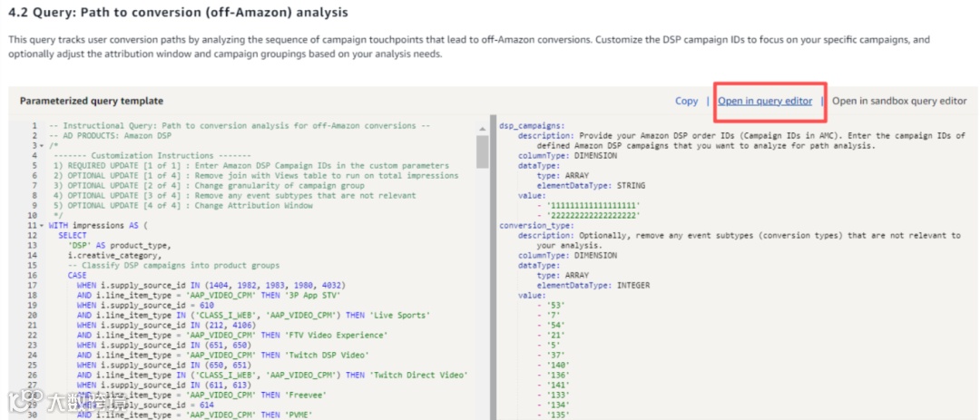Image resolution: width=980 pixels, height=420 pixels.
Task: Click the 'conversion_type:' parameter name
Action: click(x=537, y=226)
